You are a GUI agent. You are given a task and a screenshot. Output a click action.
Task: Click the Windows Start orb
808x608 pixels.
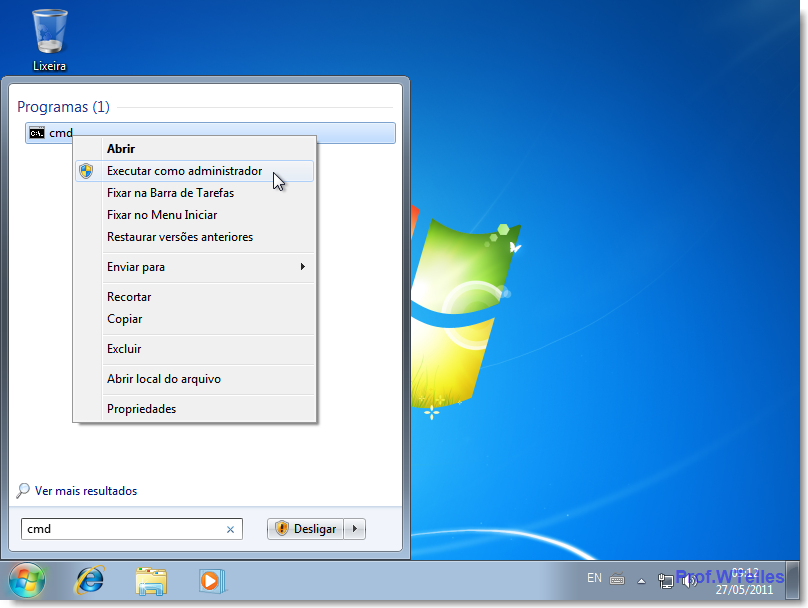tap(27, 580)
